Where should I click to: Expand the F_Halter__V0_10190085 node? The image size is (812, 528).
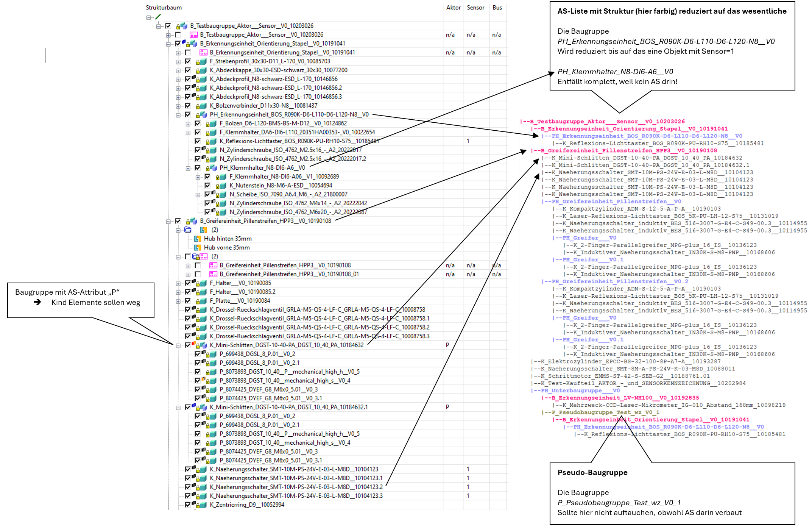coord(178,283)
